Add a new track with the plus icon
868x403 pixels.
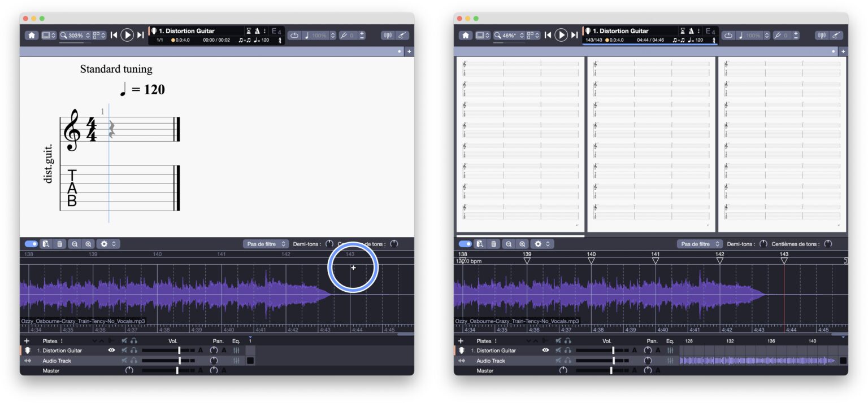pyautogui.click(x=27, y=340)
